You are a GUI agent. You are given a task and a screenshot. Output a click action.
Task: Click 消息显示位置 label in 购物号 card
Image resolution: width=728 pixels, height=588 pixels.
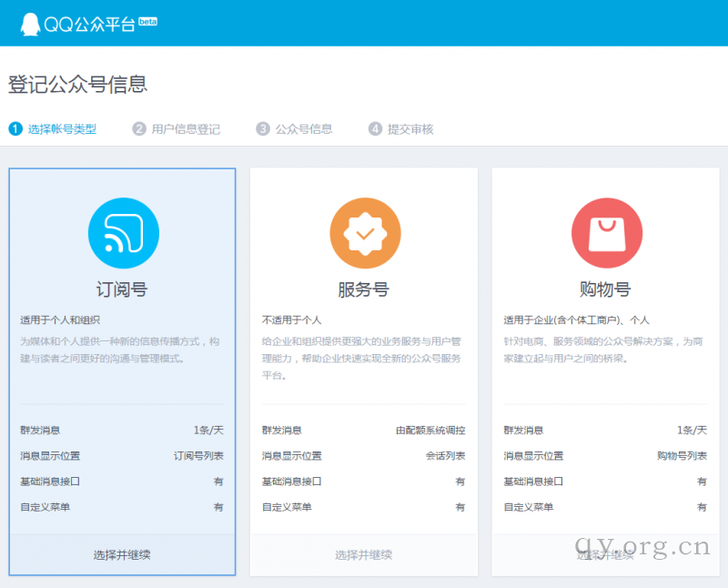pyautogui.click(x=534, y=456)
